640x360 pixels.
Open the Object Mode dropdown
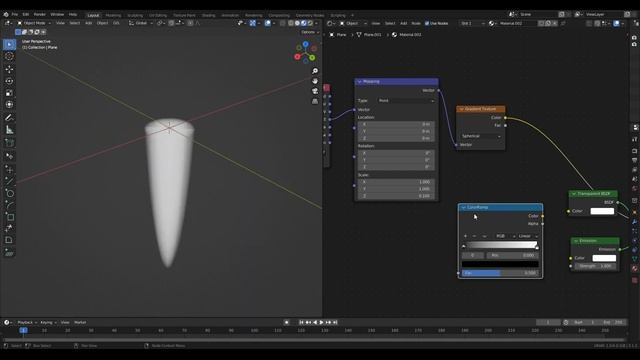point(34,23)
